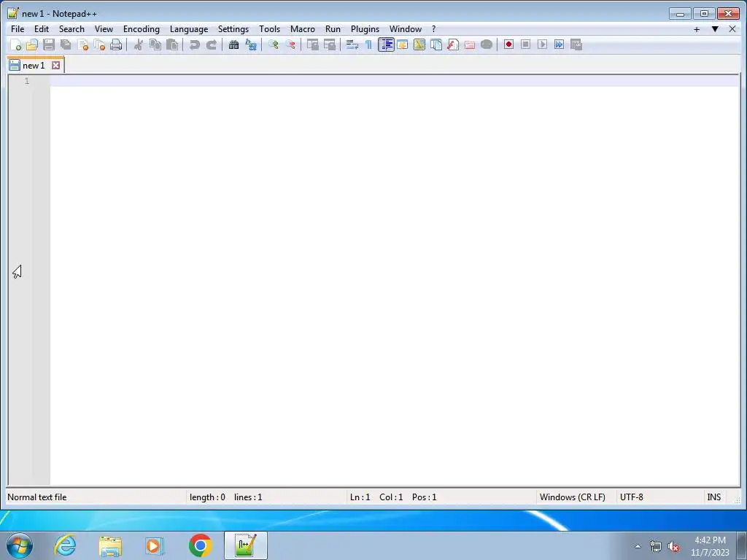This screenshot has height=560, width=747.
Task: Open the Search menu
Action: coord(71,29)
